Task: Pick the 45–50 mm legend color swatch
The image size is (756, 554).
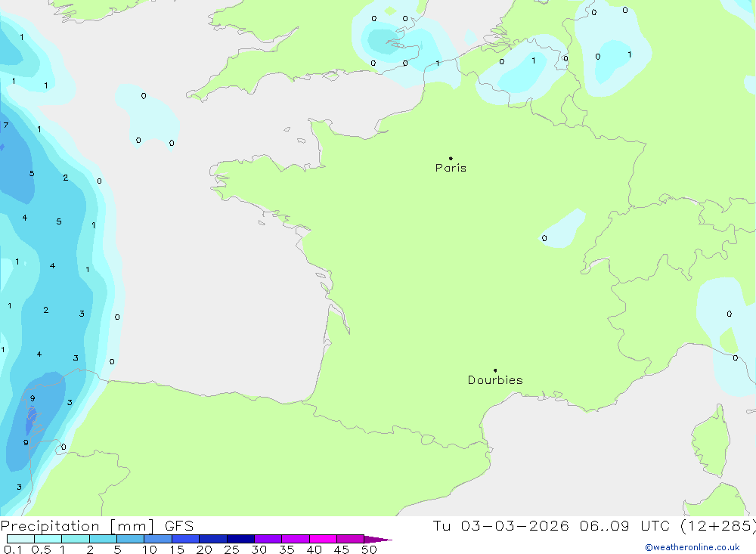Action: [x=350, y=539]
